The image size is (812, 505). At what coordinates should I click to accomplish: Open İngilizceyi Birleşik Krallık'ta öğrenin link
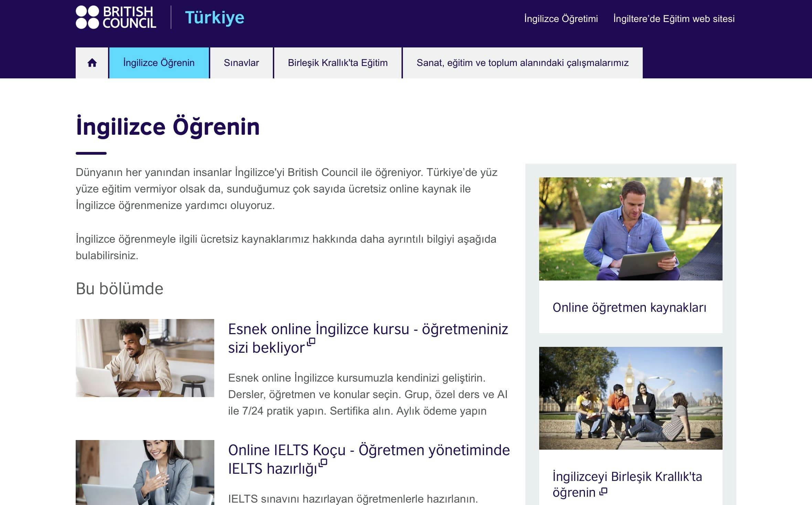click(627, 477)
